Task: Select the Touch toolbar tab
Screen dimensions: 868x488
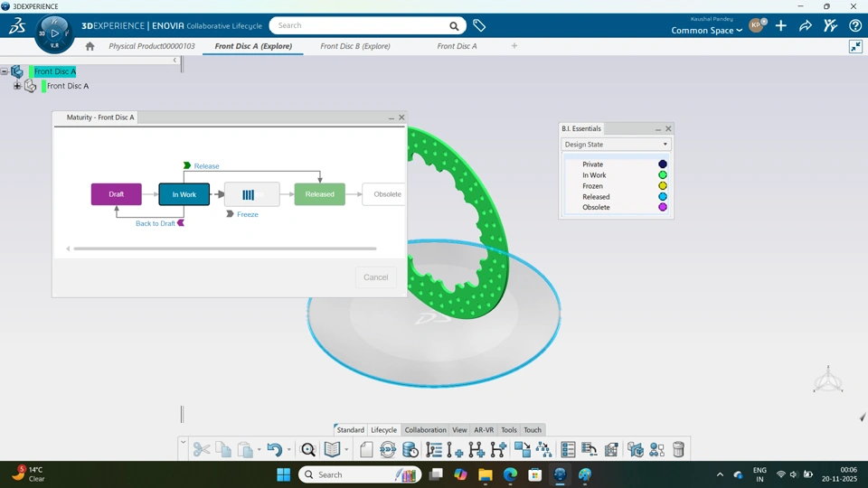Action: pyautogui.click(x=533, y=430)
